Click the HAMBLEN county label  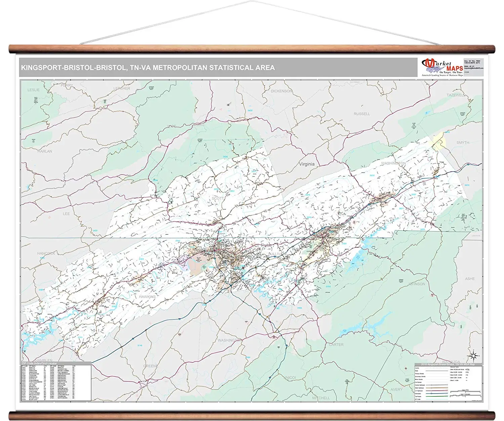coord(44,360)
